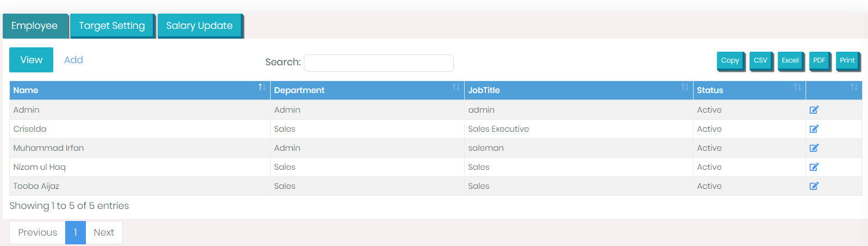Sort by JobTitle column arrows

tap(685, 87)
